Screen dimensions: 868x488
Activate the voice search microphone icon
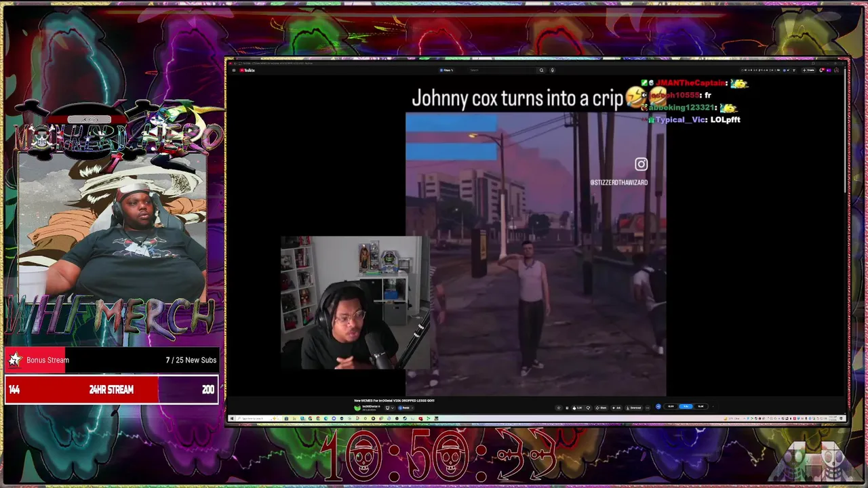pyautogui.click(x=552, y=70)
